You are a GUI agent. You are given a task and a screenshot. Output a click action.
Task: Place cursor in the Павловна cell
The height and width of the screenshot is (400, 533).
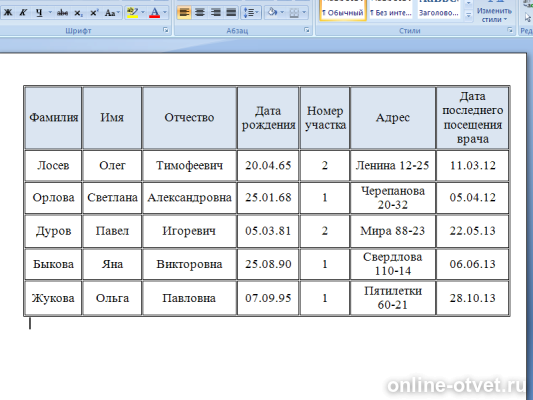pos(189,298)
